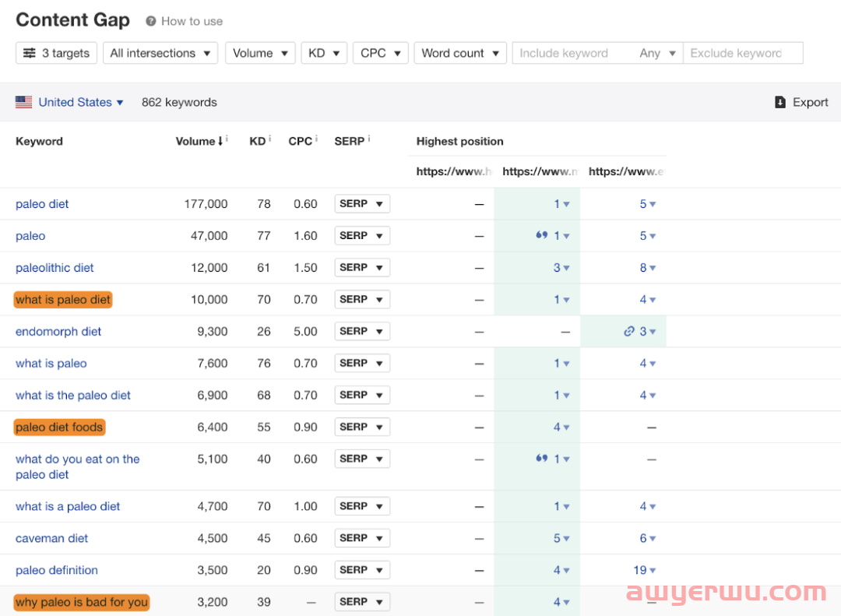Click the Export download icon
841x616 pixels.
780,102
